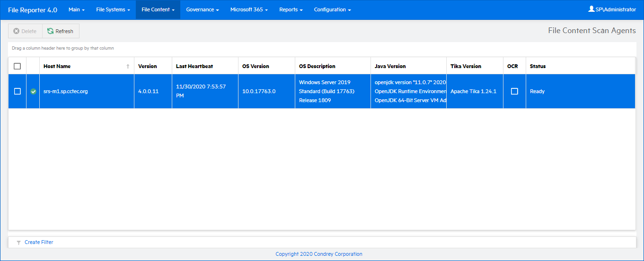Sort by the Status column header
Screen dimensions: 644x261
point(538,66)
